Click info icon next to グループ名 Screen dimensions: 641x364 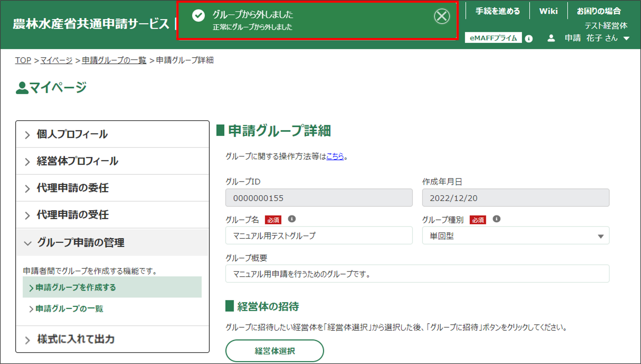[292, 219]
